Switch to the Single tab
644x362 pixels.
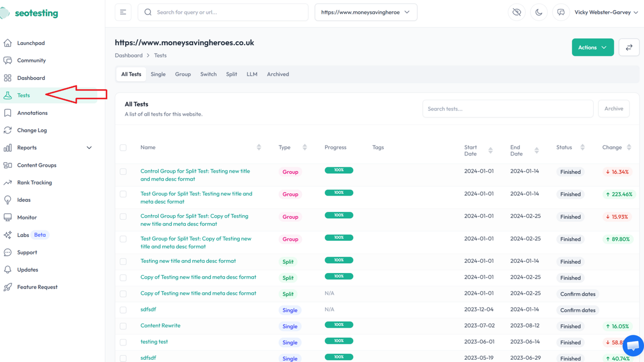pos(158,75)
